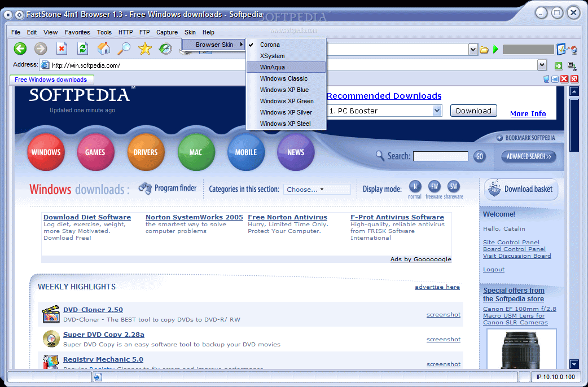This screenshot has height=387, width=588.
Task: Open History with the clock icon
Action: (x=165, y=49)
